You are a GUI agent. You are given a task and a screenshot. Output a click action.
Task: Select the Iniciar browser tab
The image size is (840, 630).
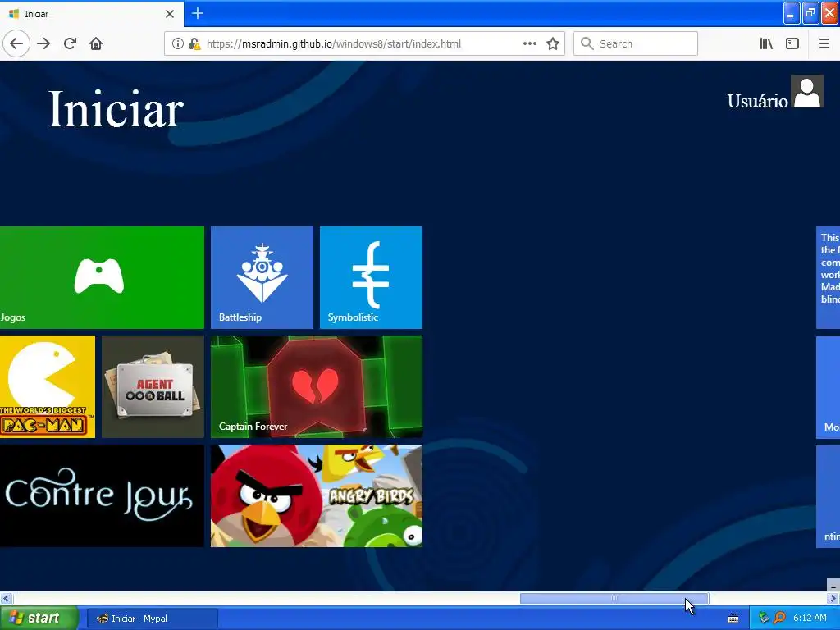[92, 14]
